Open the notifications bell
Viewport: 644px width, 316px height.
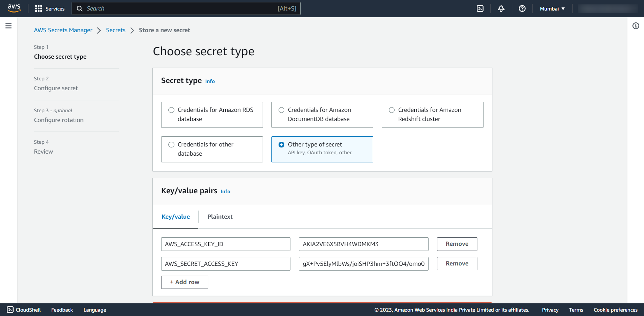(501, 8)
